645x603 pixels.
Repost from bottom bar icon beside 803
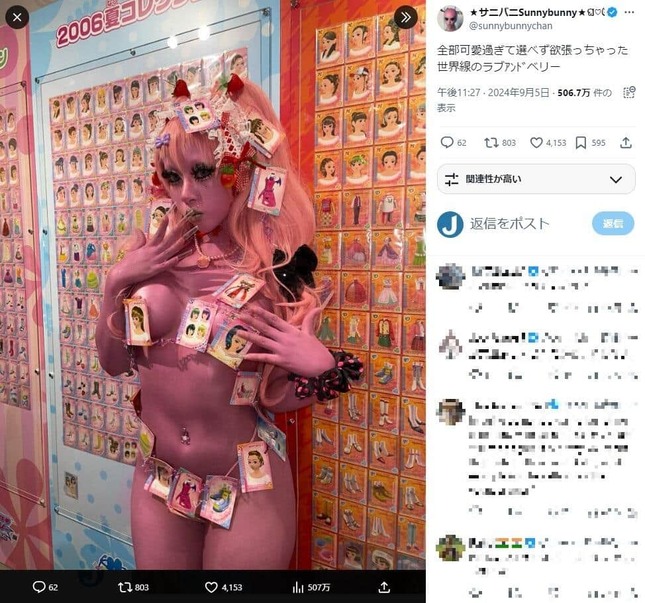125,587
